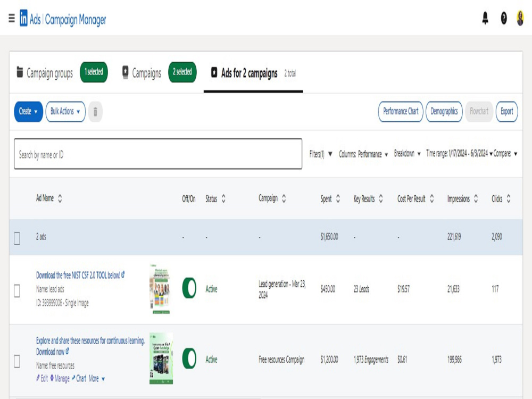Open the Performance Chart button
The width and height of the screenshot is (532, 399).
401,111
